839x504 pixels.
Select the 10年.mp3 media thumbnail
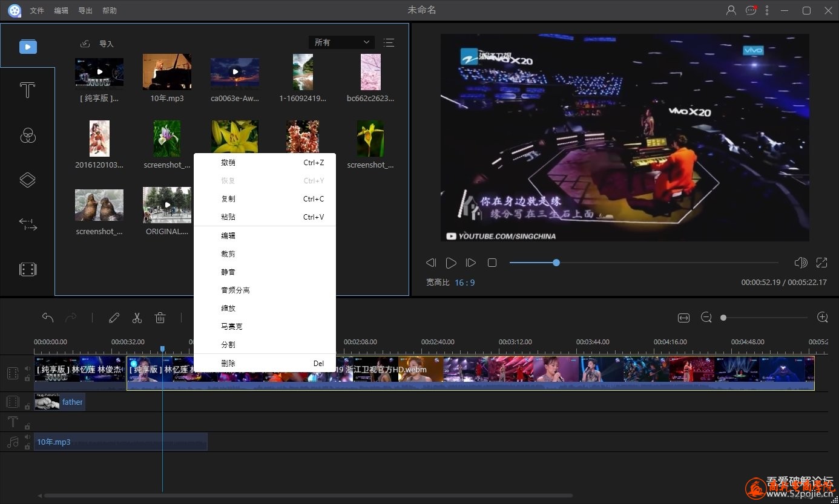167,72
